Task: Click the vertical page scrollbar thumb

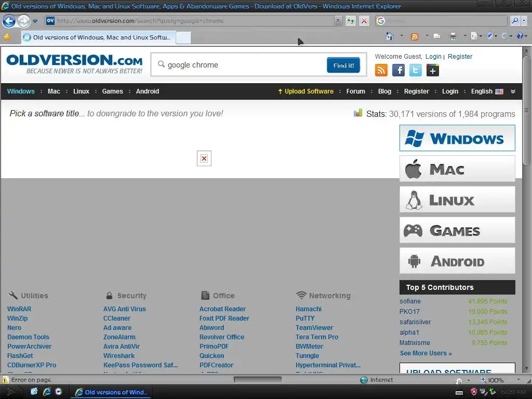Action: 526,110
